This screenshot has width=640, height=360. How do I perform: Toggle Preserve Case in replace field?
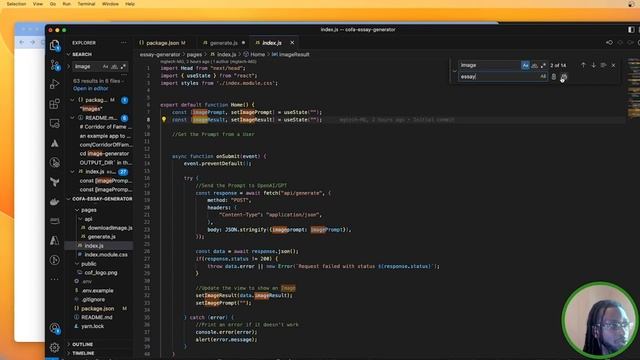[543, 77]
